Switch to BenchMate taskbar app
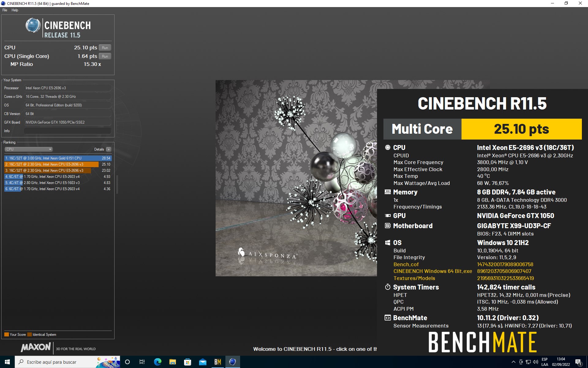This screenshot has width=588, height=368. pyautogui.click(x=217, y=362)
